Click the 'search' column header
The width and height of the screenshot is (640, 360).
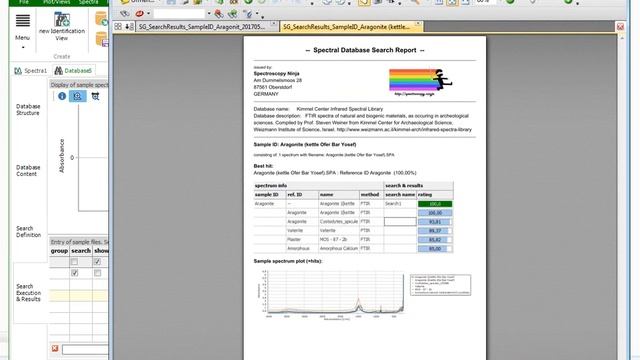pos(81,251)
